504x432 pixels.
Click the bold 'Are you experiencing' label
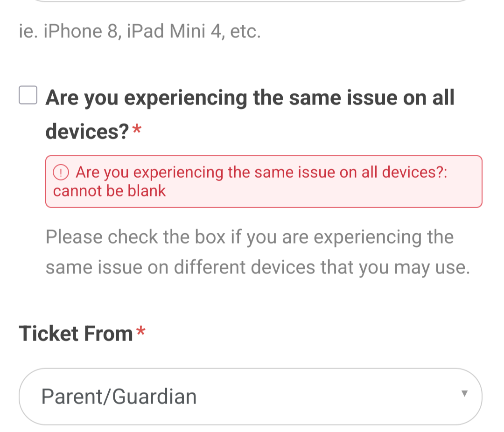pos(146,98)
